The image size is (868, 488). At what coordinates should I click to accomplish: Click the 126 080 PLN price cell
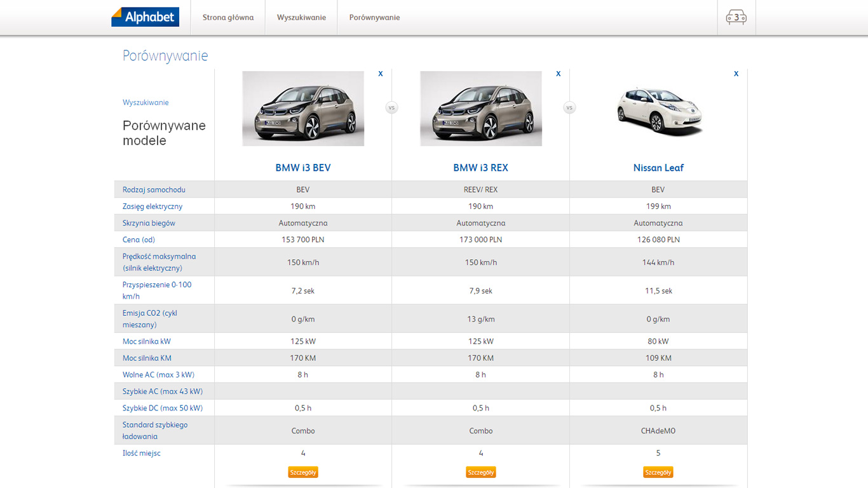(x=658, y=240)
